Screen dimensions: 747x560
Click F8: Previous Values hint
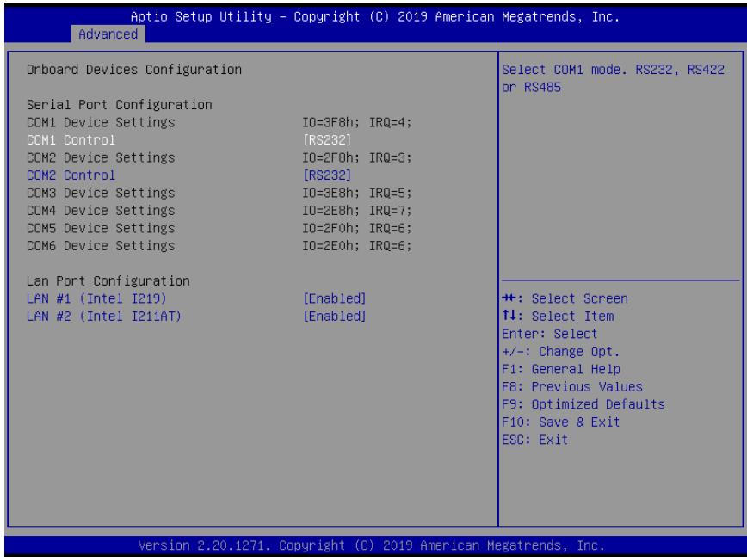pyautogui.click(x=572, y=387)
